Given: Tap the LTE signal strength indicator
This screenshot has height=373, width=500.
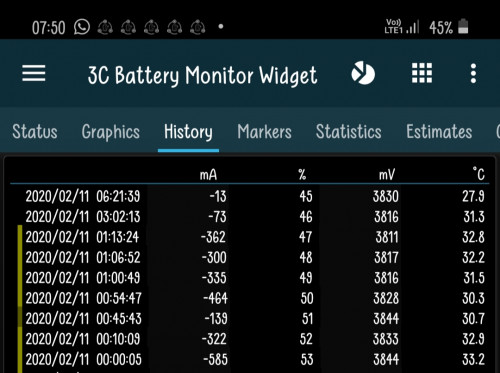Looking at the screenshot, I should pos(401,26).
